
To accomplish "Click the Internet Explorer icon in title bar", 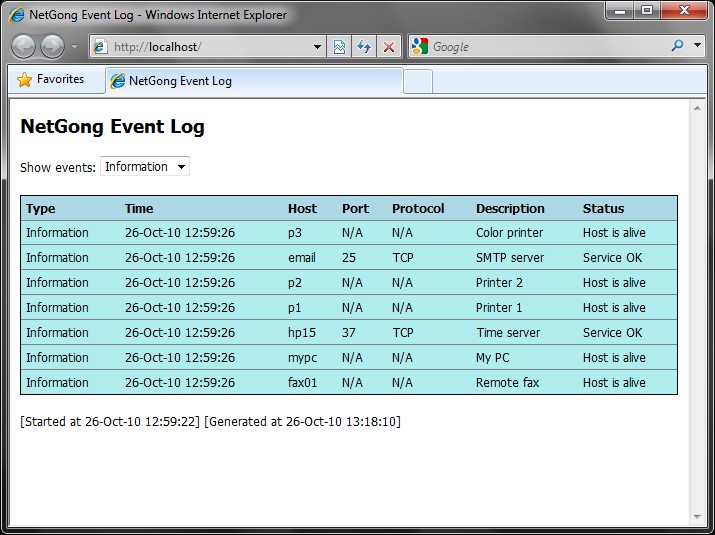I will (x=17, y=15).
